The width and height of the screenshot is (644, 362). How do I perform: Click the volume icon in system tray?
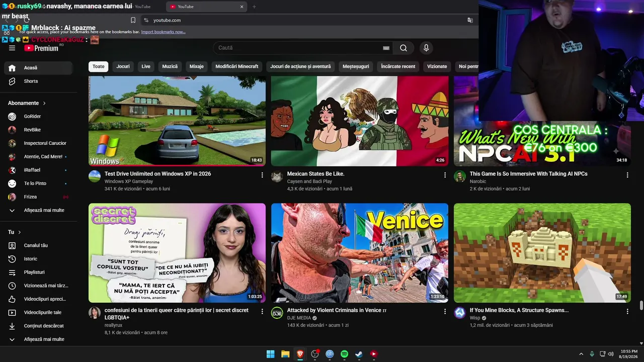pos(611,354)
